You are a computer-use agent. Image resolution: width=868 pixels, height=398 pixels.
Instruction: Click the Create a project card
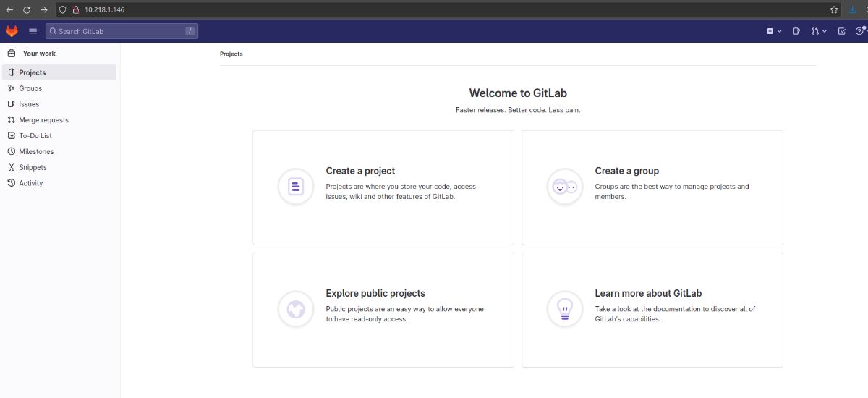point(383,187)
